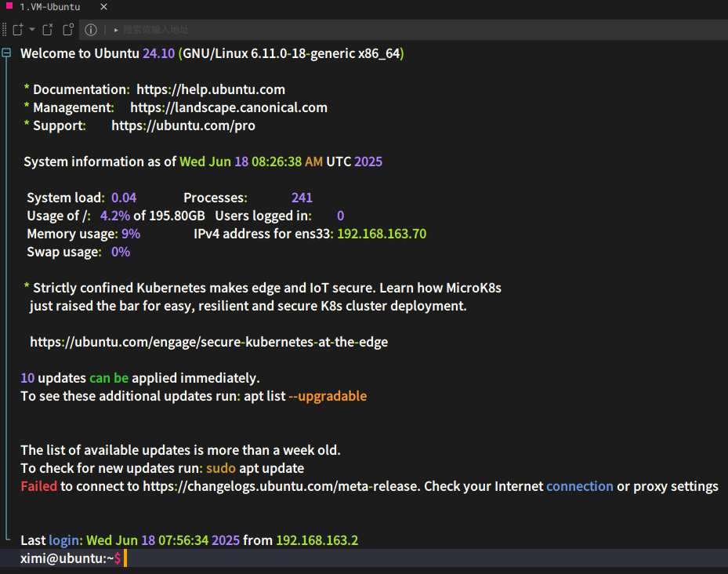
Task: Click the orange --upgradable option text
Action: pyautogui.click(x=328, y=396)
